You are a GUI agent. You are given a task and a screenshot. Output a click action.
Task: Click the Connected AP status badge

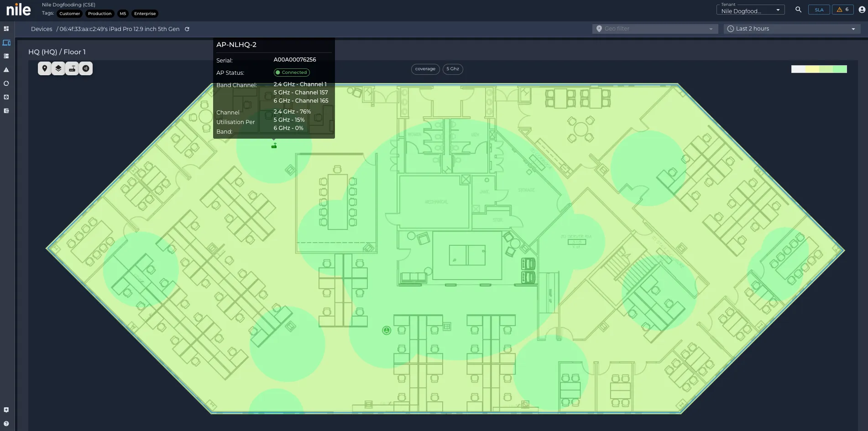pos(292,73)
